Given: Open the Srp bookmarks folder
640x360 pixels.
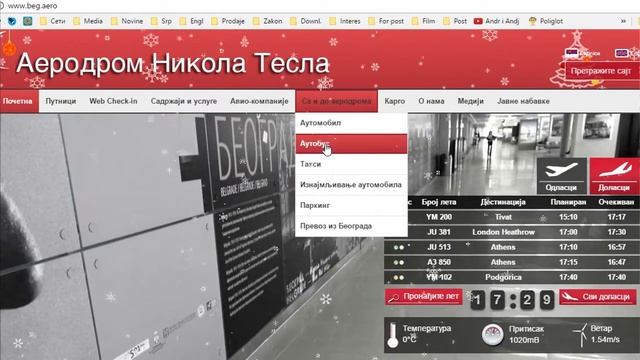Looking at the screenshot, I should click(161, 21).
